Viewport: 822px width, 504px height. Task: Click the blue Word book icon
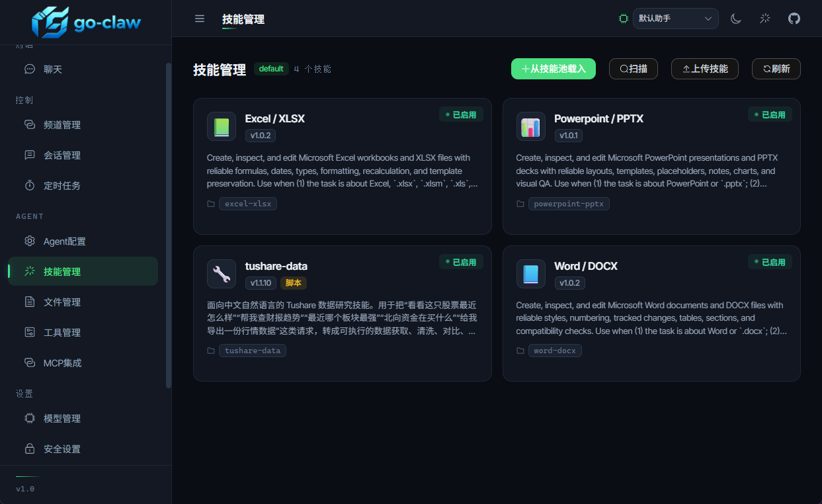coord(531,274)
